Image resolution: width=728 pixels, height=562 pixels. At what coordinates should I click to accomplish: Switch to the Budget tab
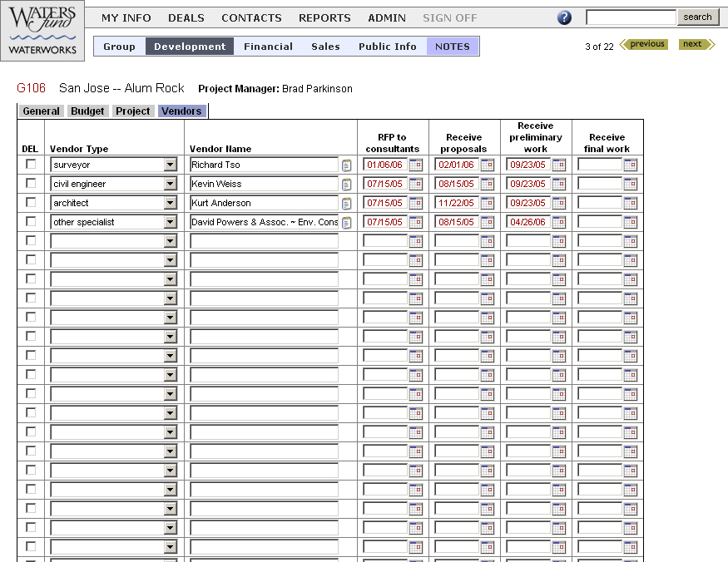click(x=87, y=111)
